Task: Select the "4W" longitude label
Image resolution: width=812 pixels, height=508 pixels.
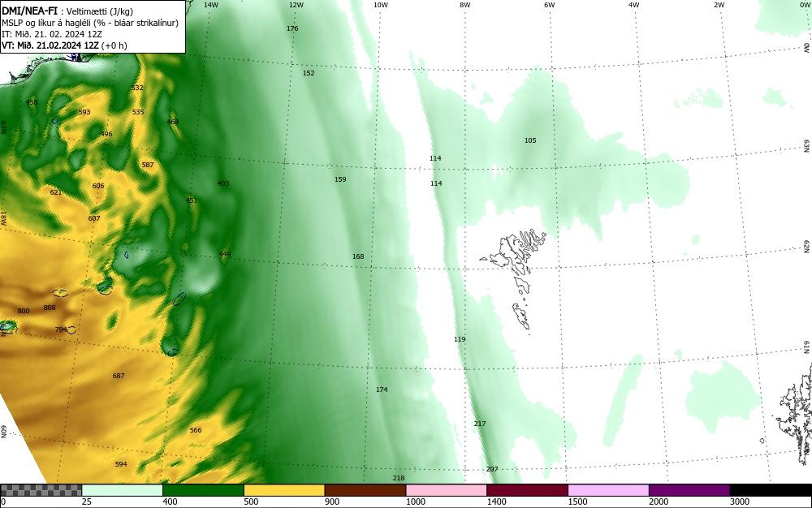Action: coord(634,5)
